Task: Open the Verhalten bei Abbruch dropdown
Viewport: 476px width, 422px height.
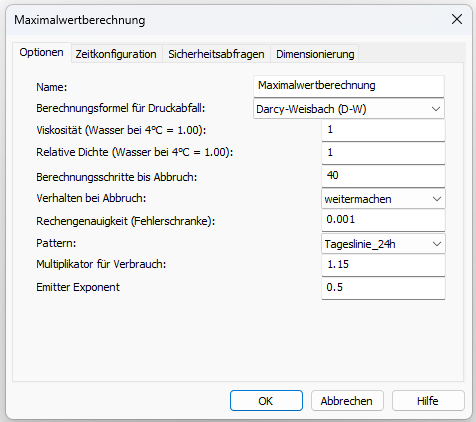Action: point(383,199)
